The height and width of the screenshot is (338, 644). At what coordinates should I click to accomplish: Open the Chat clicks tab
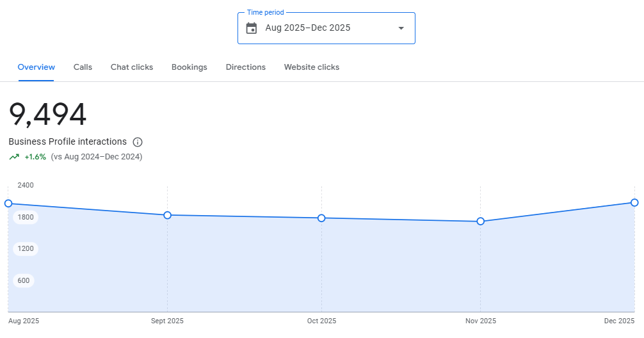[x=132, y=67]
